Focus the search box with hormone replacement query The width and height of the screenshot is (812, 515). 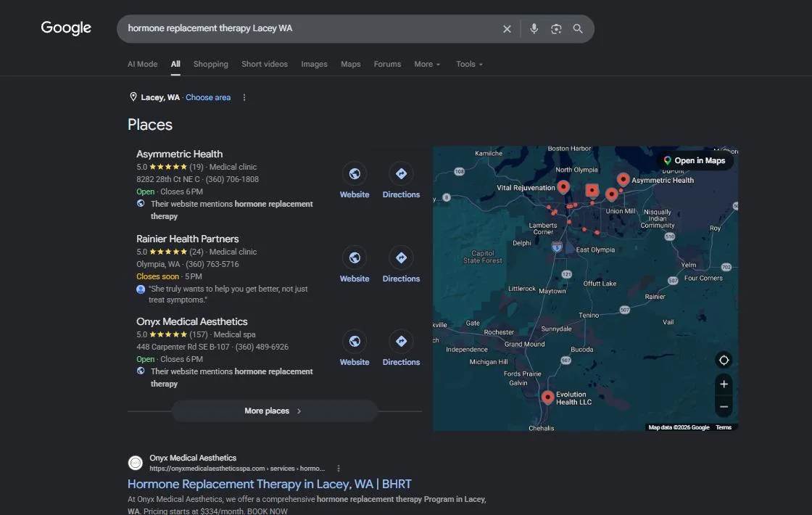point(311,28)
